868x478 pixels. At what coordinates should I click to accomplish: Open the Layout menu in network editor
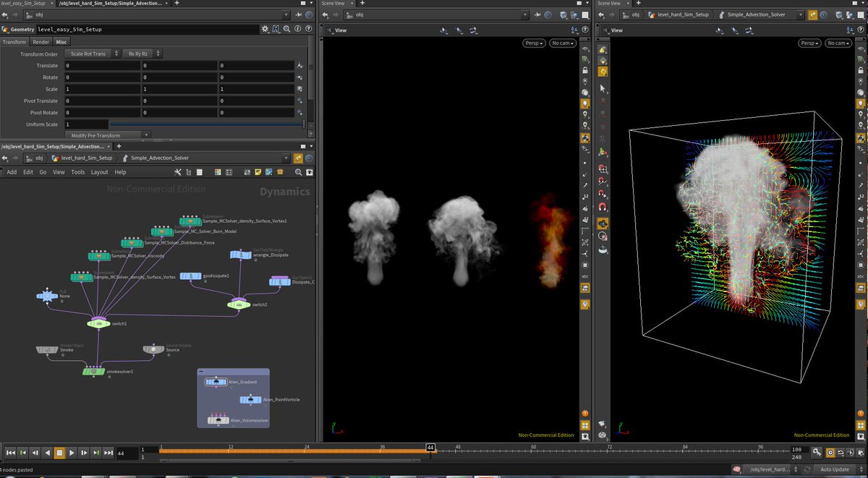(99, 172)
